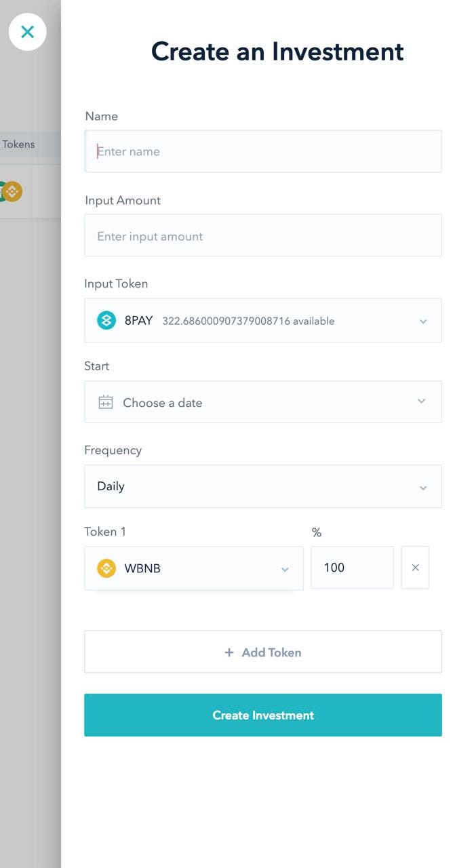Viewport: 474px width, 868px height.
Task: Open the WBNB token selector chevron
Action: [285, 569]
